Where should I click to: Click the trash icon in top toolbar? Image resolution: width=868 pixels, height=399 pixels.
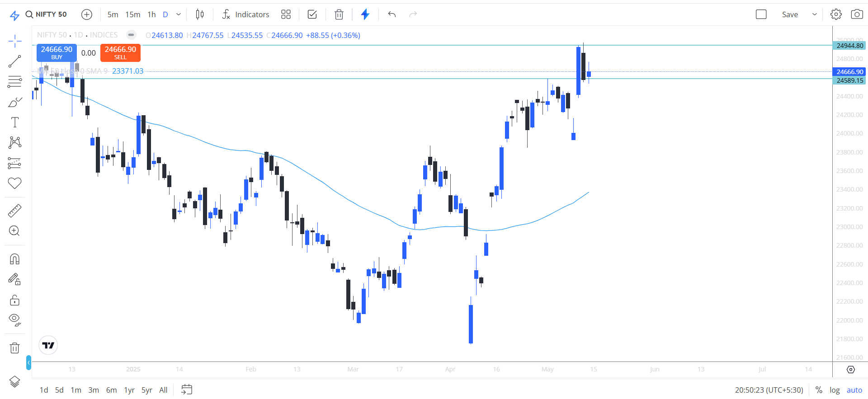point(339,14)
